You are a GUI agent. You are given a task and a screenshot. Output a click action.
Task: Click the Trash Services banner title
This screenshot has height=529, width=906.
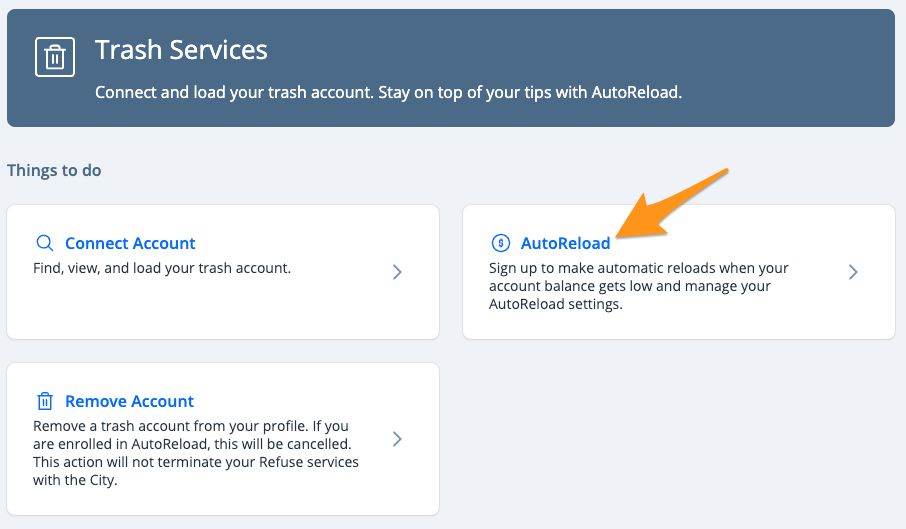pyautogui.click(x=181, y=50)
